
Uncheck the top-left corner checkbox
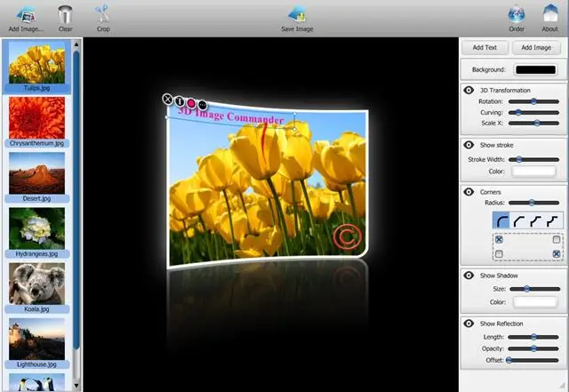pyautogui.click(x=499, y=240)
